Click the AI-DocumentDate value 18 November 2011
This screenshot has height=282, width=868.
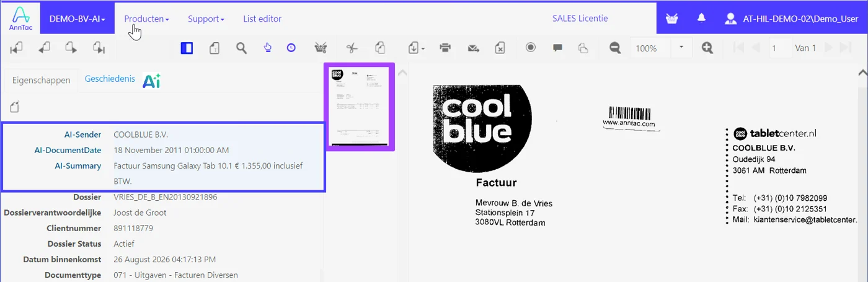coord(171,150)
